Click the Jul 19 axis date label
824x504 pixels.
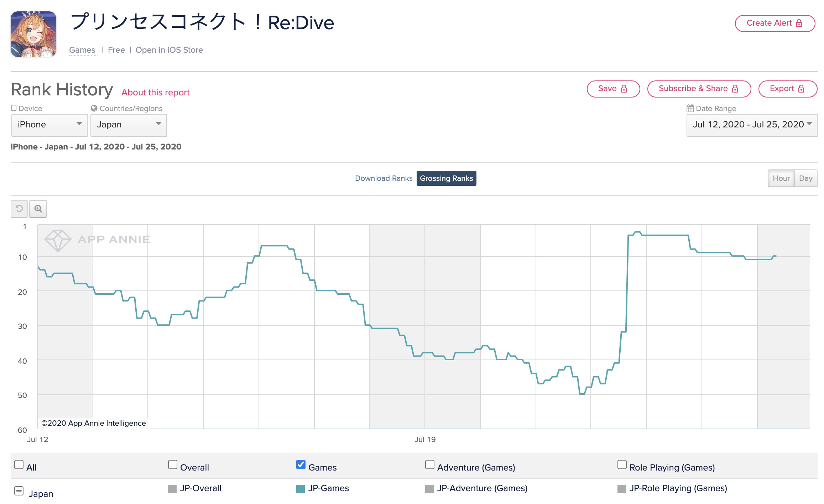tap(425, 440)
